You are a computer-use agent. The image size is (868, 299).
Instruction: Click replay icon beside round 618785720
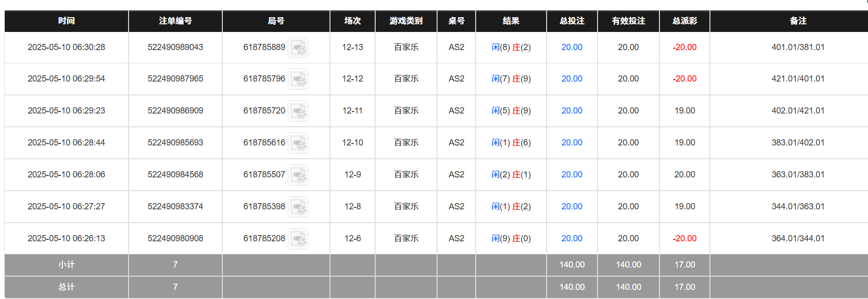(x=299, y=111)
